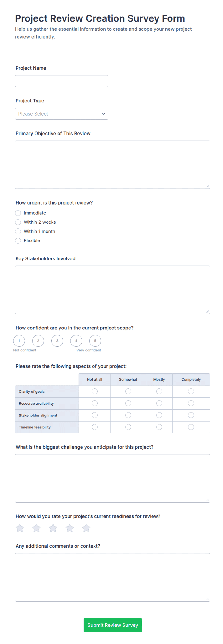Choose confidence scale value 3

pos(57,341)
